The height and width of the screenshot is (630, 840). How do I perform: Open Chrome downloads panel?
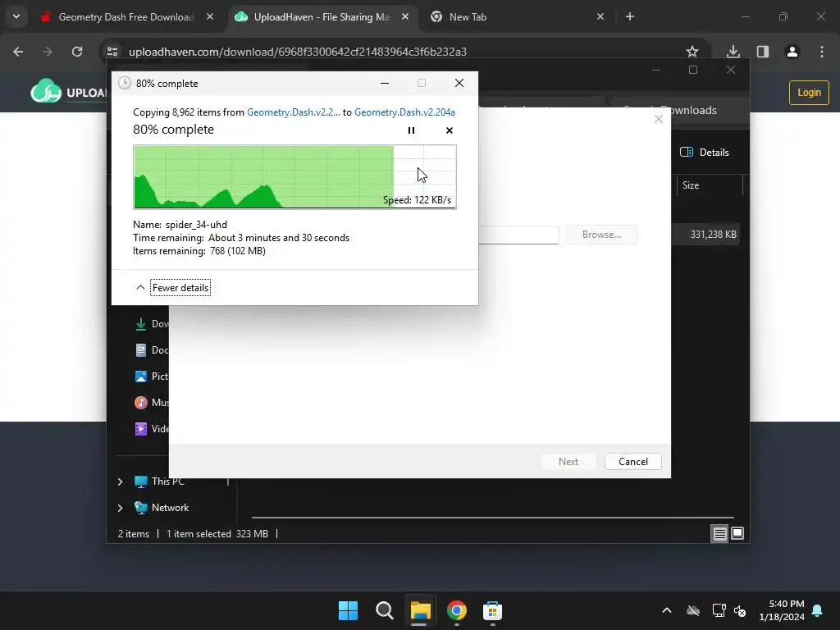733,52
